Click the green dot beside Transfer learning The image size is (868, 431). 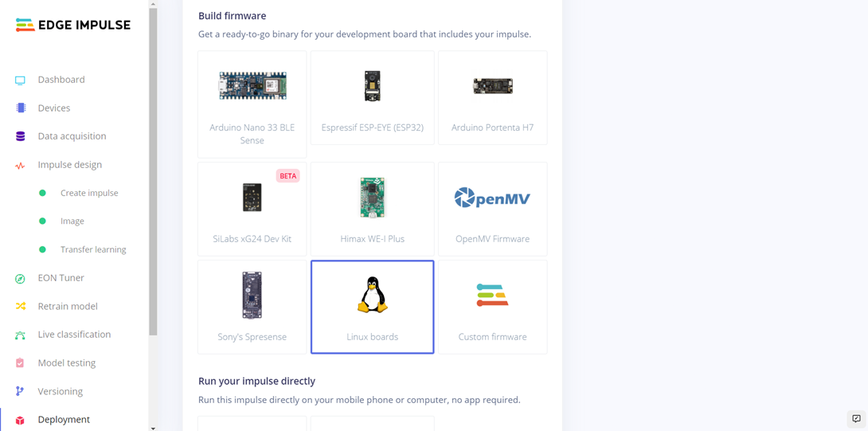point(42,249)
